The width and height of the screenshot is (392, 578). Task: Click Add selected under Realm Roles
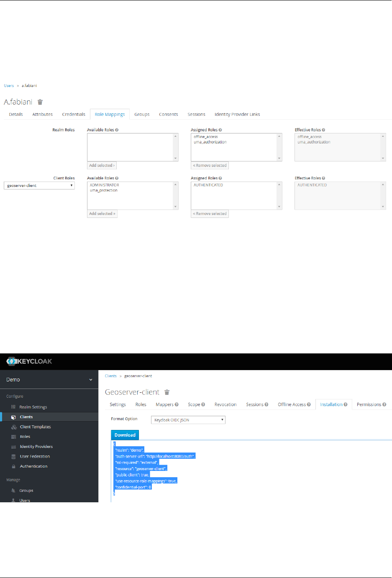tap(102, 166)
